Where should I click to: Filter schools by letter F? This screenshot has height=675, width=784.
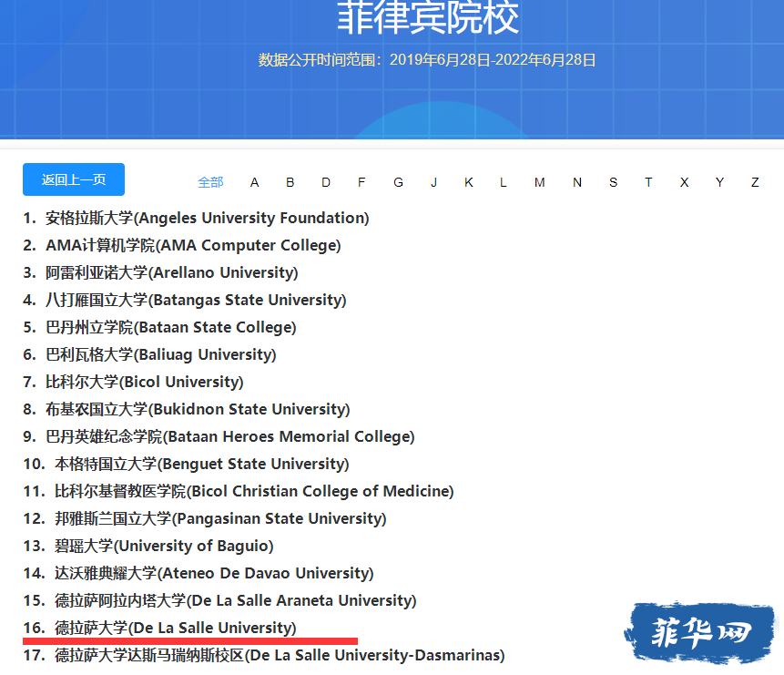click(361, 182)
